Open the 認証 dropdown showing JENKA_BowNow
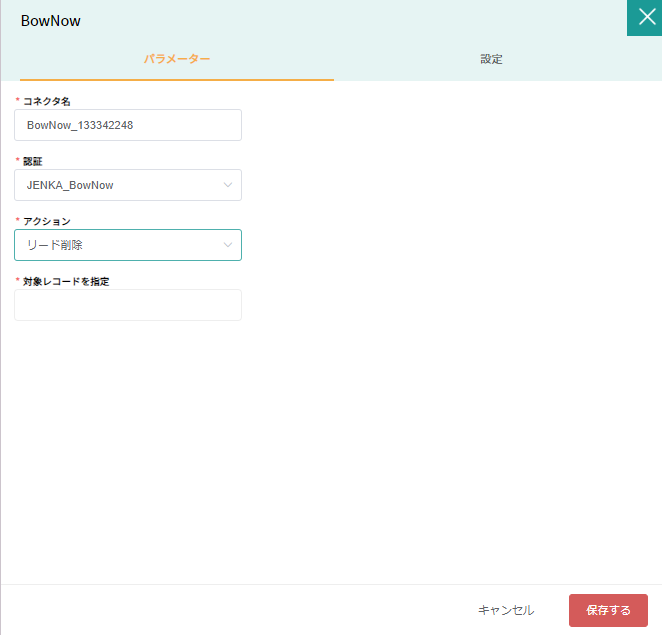 point(128,185)
